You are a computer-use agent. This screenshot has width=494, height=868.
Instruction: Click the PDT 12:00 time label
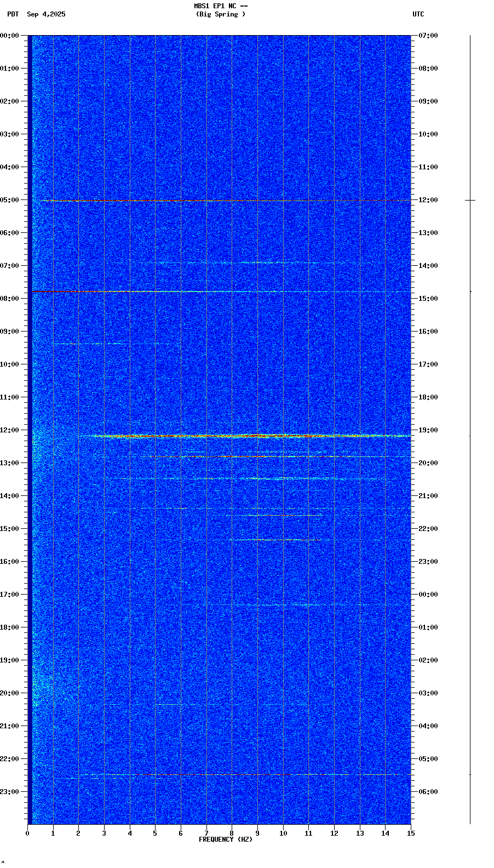pos(9,430)
